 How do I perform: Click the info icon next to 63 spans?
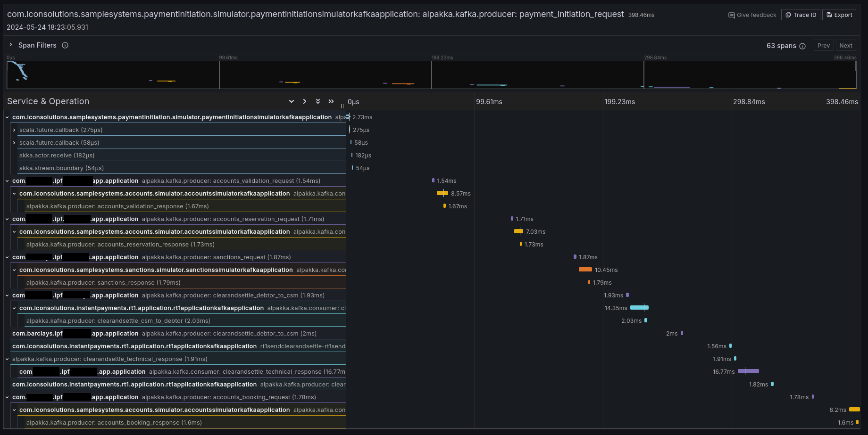[x=802, y=46]
